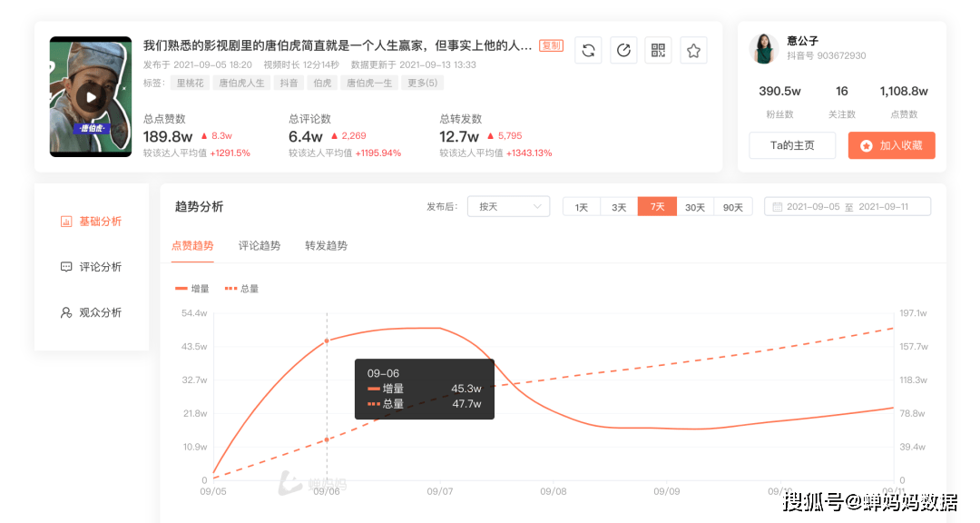The image size is (980, 523).
Task: Select the 30天 time range
Action: 695,207
